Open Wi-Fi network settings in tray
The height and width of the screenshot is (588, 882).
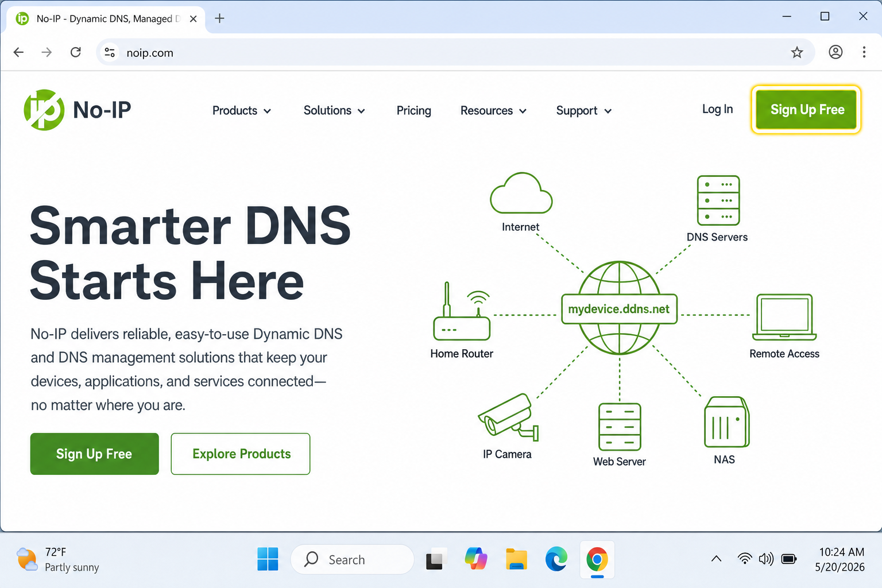(x=745, y=559)
